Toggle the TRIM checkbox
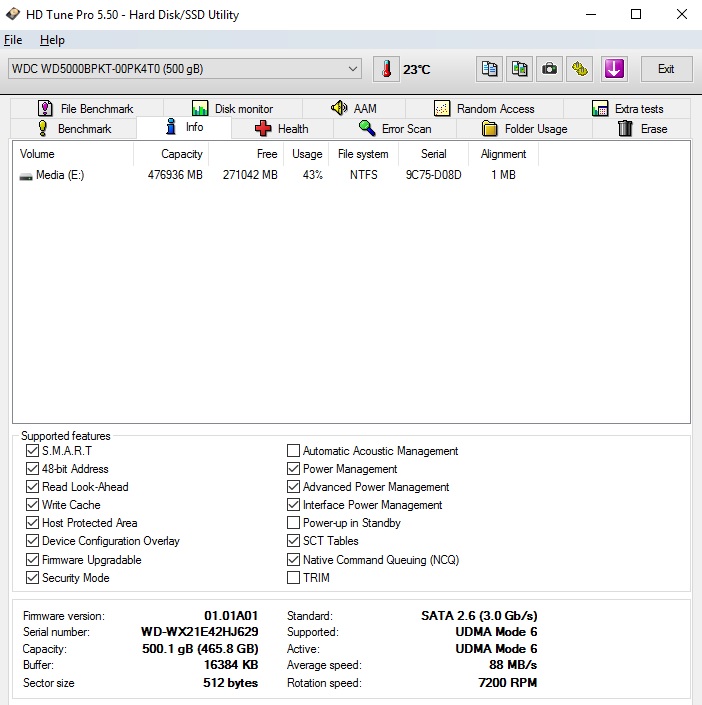The height and width of the screenshot is (705, 702). tap(294, 578)
